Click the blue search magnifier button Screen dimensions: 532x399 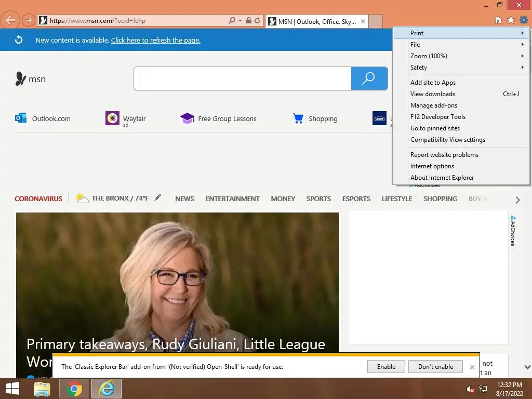369,78
